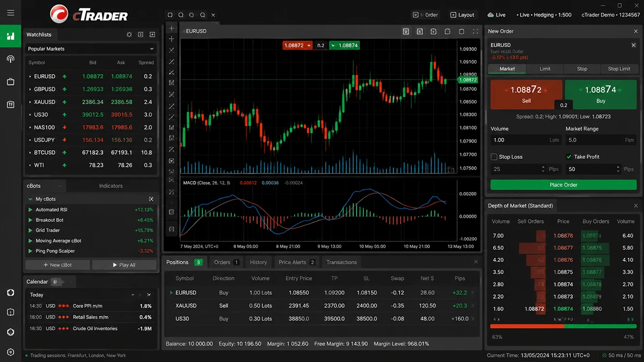Expand the EURUSD watchlist row arrow
This screenshot has height=362, width=644.
[30, 77]
